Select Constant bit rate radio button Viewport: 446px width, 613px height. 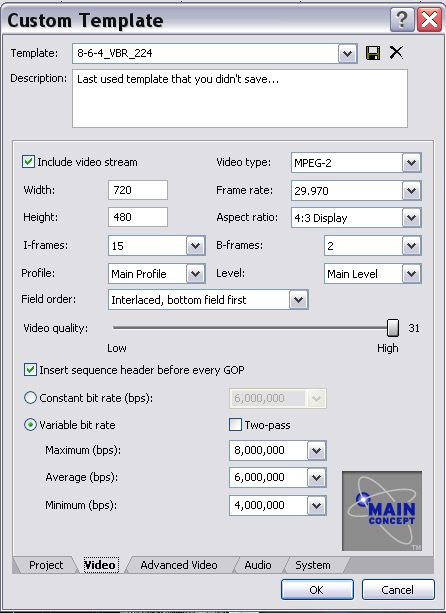pyautogui.click(x=30, y=398)
